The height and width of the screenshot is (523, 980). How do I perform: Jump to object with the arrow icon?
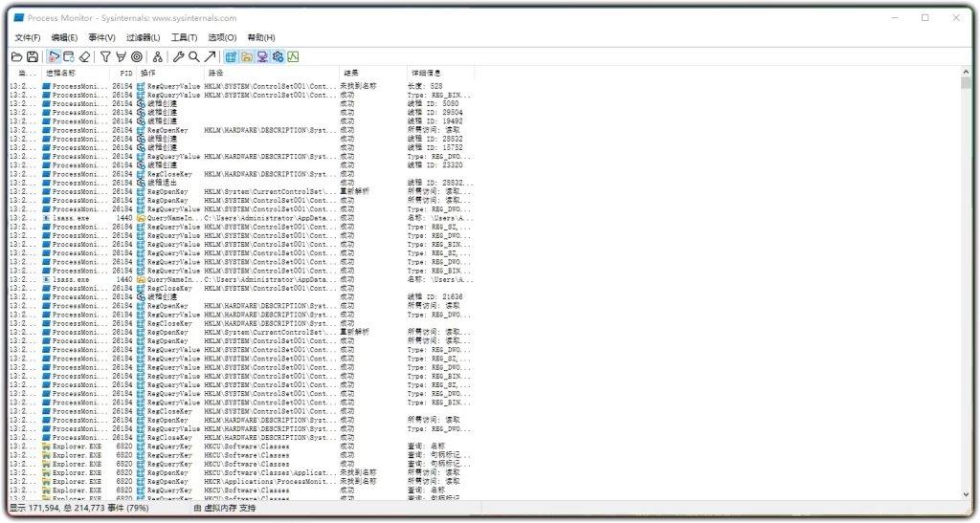coord(210,56)
